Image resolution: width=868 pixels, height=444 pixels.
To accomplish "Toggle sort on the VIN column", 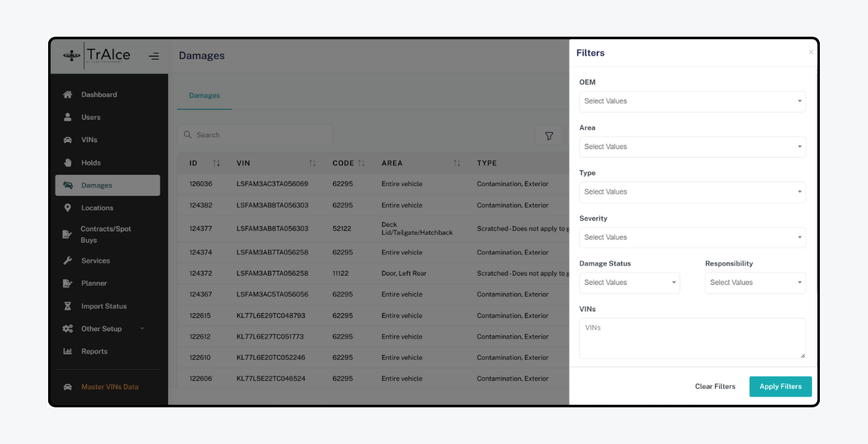I will pos(312,163).
